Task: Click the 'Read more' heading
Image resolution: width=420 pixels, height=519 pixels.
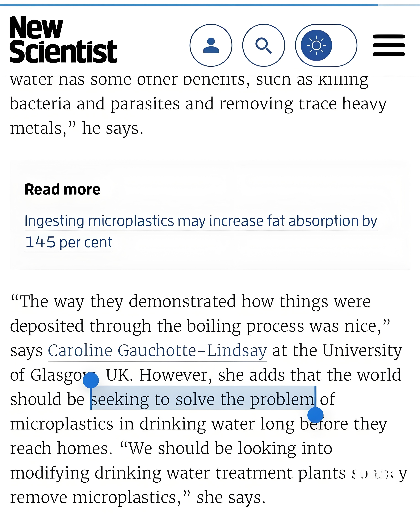Action: pyautogui.click(x=62, y=189)
